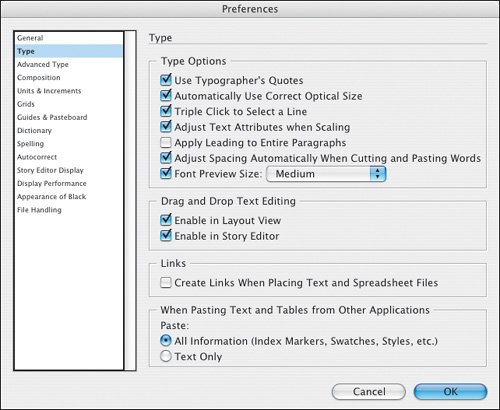Toggle Adjust Spacing Automatically When Cutting and Pasting
Viewport: 500px width, 410px height.
pyautogui.click(x=166, y=158)
